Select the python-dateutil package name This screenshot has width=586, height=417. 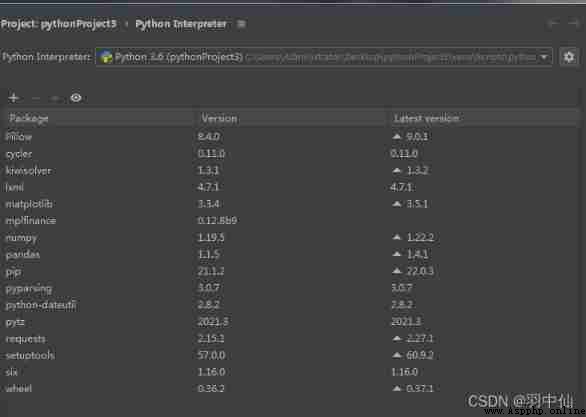(x=41, y=305)
